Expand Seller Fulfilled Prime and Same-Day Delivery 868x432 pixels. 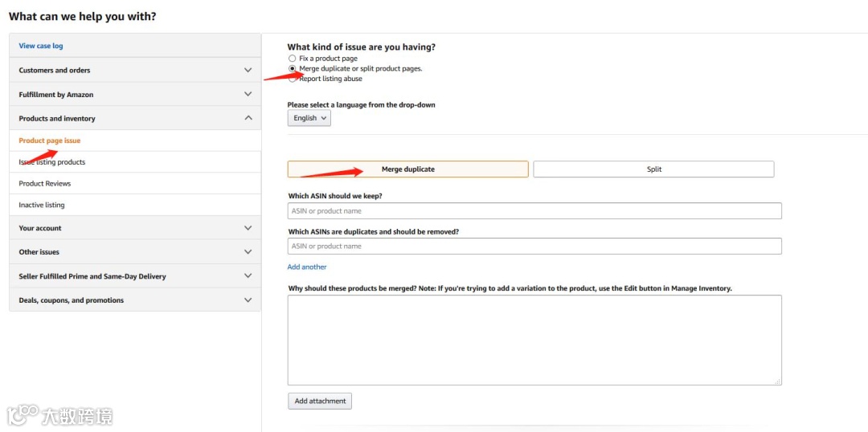point(135,276)
